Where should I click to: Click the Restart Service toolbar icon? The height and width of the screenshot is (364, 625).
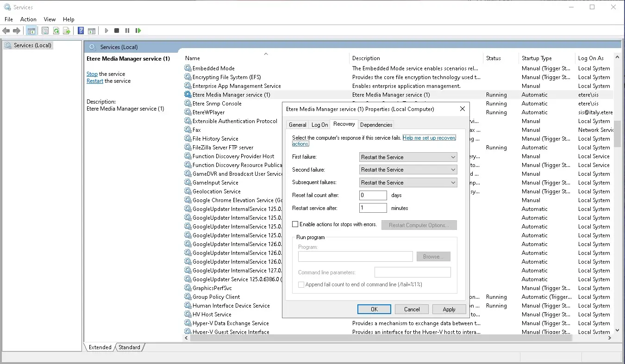[138, 31]
